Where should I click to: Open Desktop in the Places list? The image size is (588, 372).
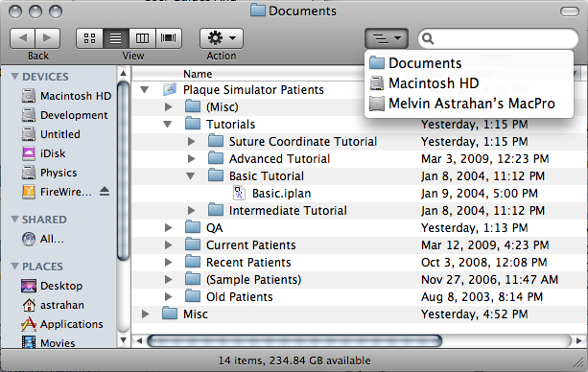coord(52,286)
